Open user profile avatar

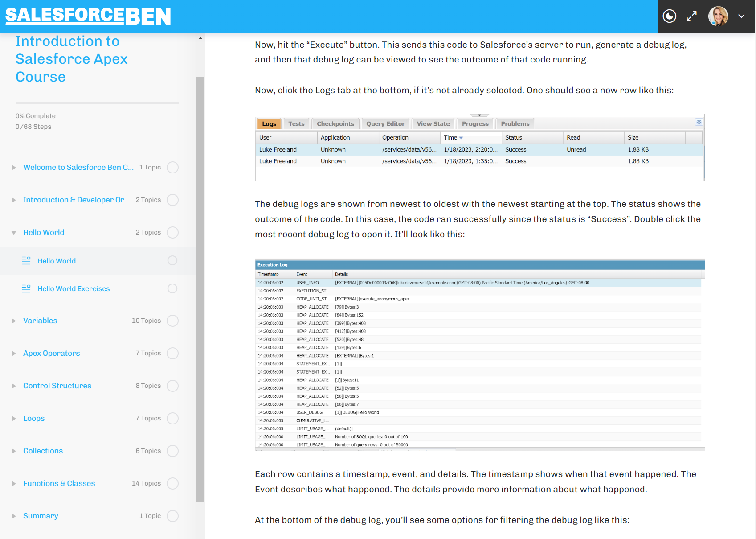pos(718,16)
